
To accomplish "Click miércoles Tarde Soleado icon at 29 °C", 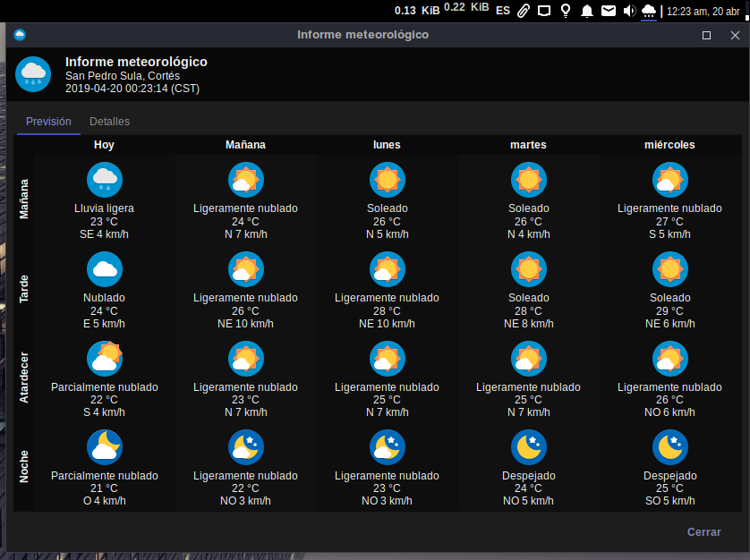I will 670,269.
